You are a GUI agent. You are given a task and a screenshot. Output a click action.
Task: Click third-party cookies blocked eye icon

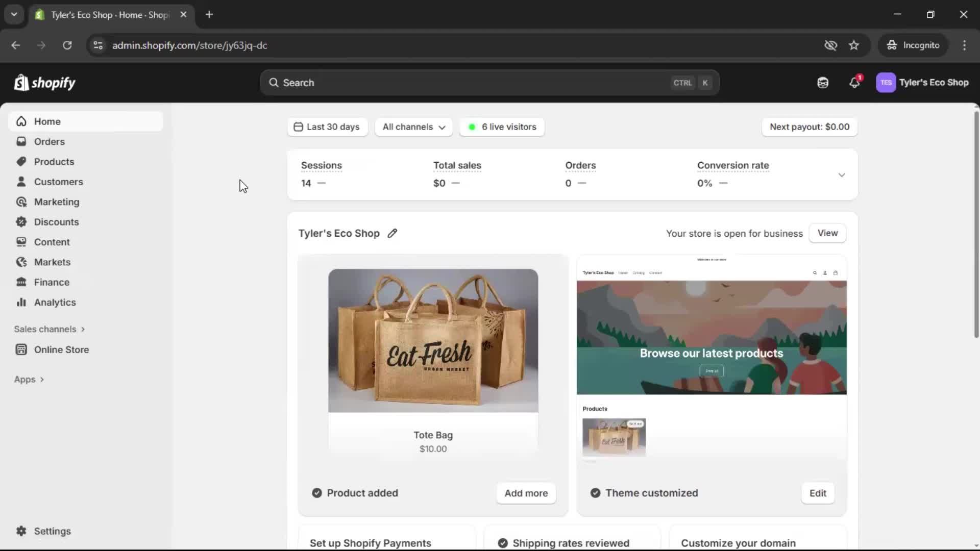[830, 45]
